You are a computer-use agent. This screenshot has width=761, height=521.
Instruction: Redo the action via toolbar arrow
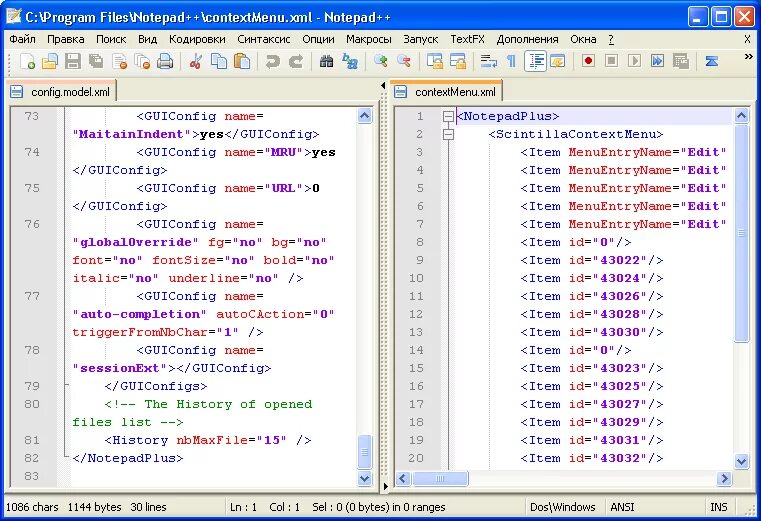click(x=296, y=61)
